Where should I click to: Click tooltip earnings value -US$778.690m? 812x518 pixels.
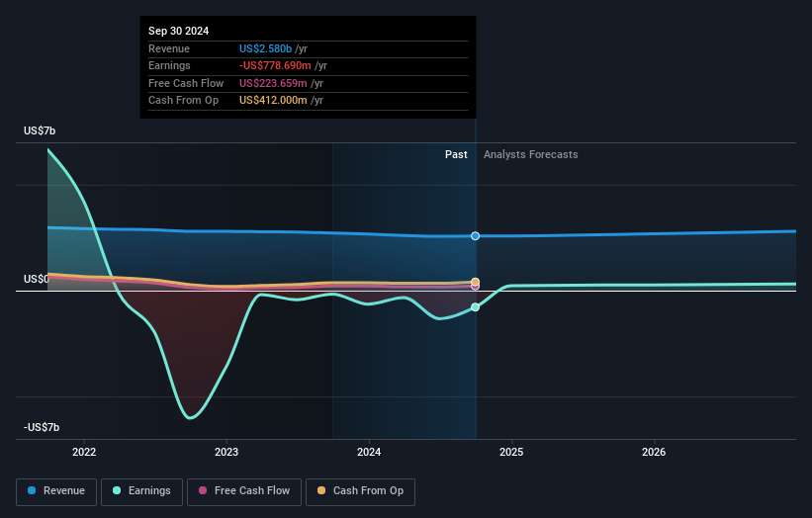(x=275, y=65)
